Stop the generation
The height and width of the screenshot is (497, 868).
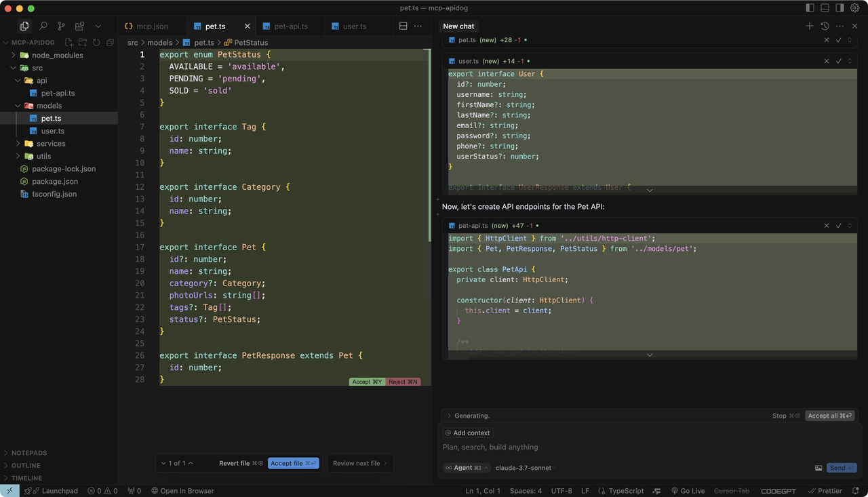[x=786, y=416]
